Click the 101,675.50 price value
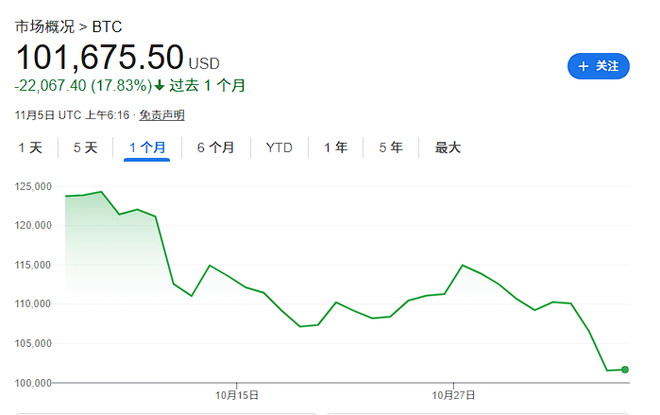This screenshot has width=660, height=415. (x=99, y=56)
